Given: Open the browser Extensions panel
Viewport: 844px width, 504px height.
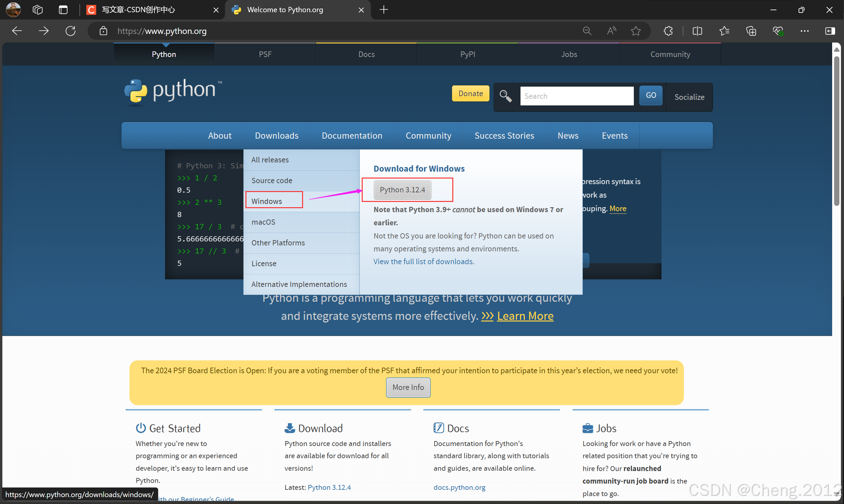Looking at the screenshot, I should click(x=668, y=31).
